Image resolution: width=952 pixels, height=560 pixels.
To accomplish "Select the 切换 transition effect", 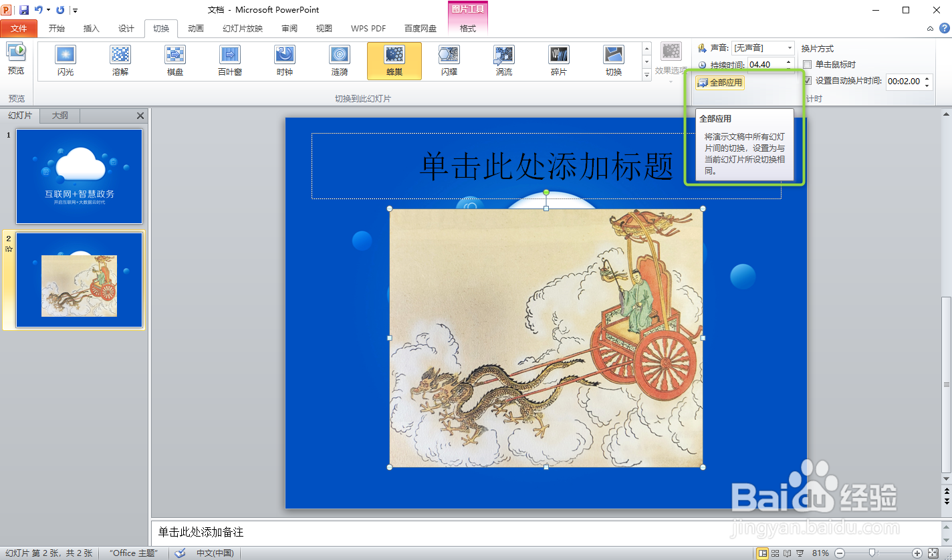I will (x=614, y=61).
